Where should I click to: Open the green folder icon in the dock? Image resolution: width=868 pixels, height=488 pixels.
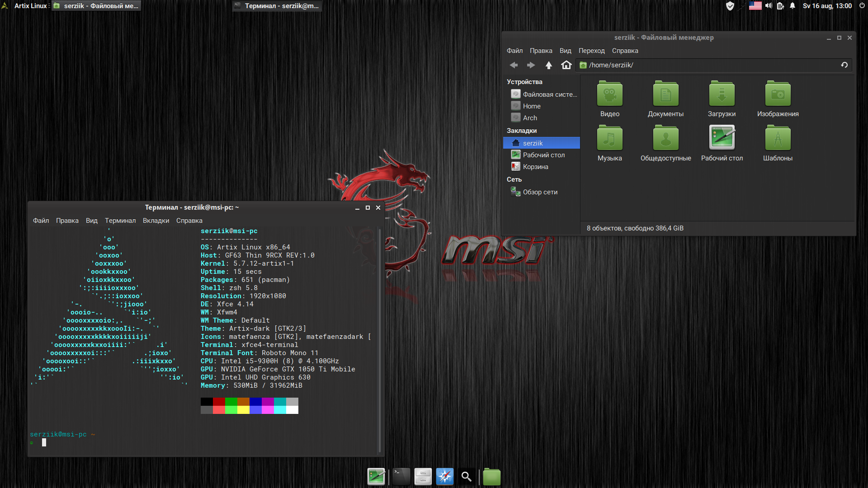coord(492,476)
